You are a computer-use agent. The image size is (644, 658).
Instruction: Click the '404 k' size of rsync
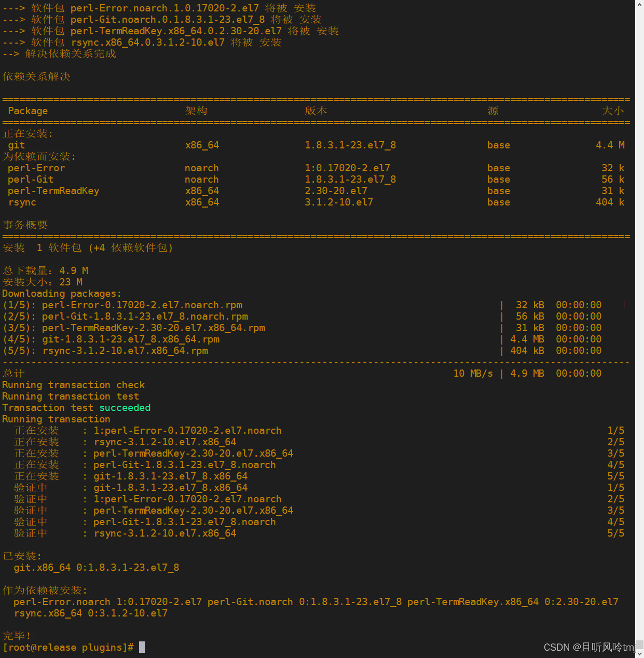click(610, 202)
